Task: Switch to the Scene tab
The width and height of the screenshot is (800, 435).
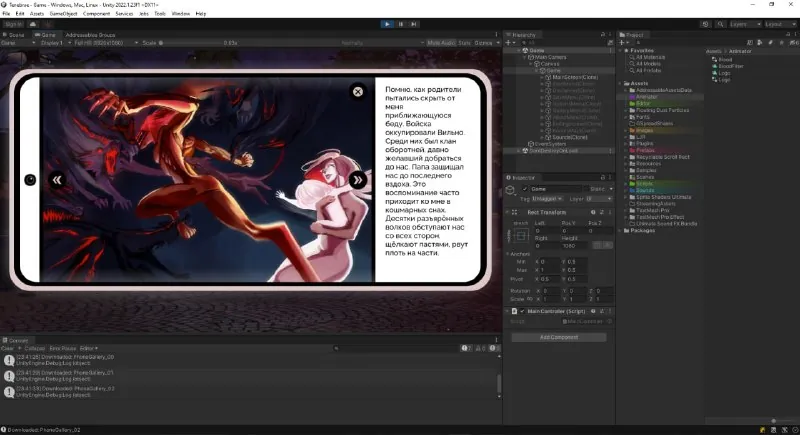Action: point(14,35)
